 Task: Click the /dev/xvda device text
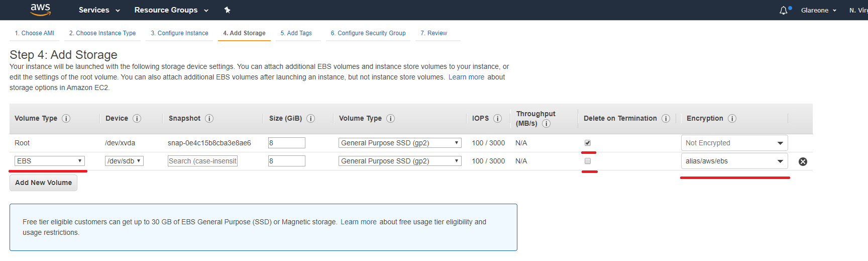[x=120, y=143]
